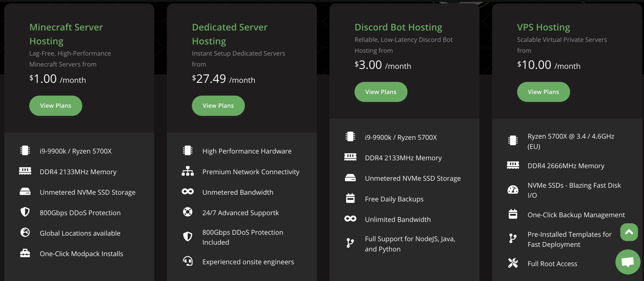Click View Plans for Discord Bot Hosting
This screenshot has width=644, height=281.
(x=381, y=92)
